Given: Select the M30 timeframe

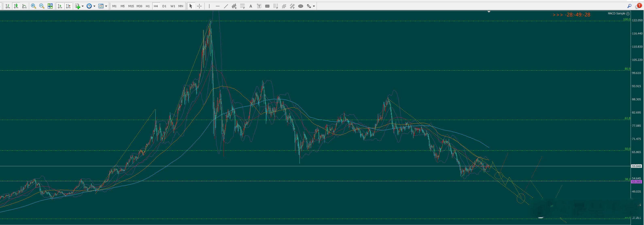Looking at the screenshot, I should [139, 6].
